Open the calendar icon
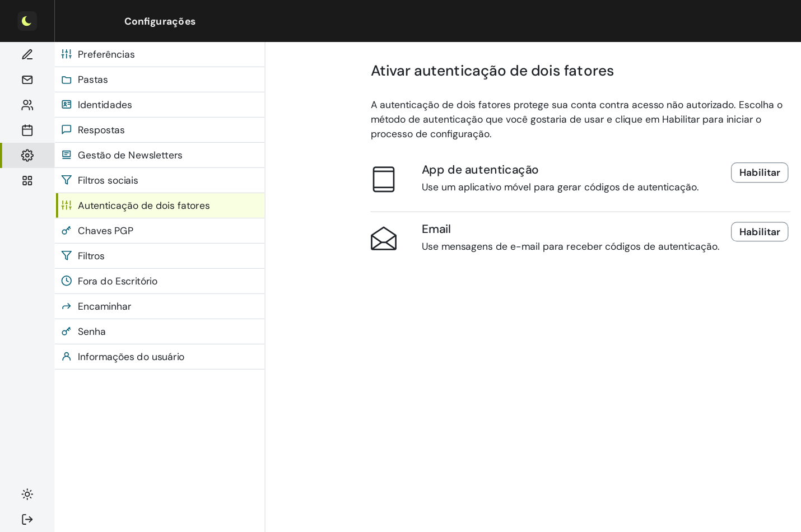The image size is (801, 532). [x=27, y=130]
